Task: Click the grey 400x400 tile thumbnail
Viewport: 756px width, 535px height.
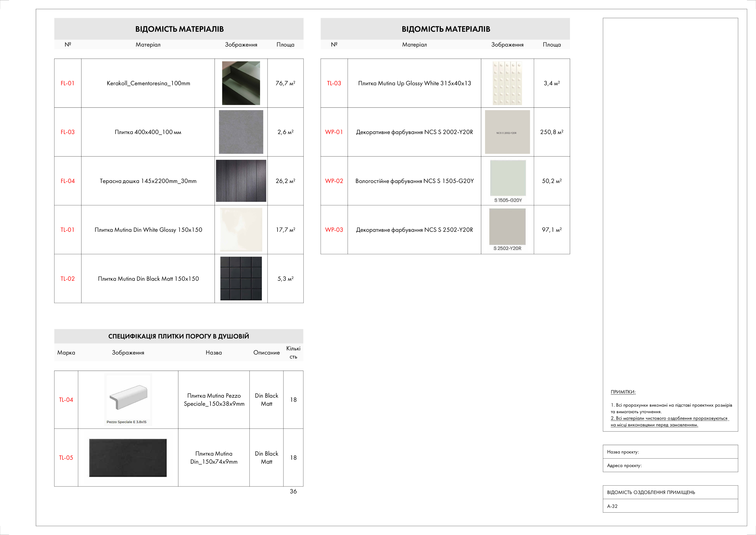Action: pyautogui.click(x=241, y=132)
